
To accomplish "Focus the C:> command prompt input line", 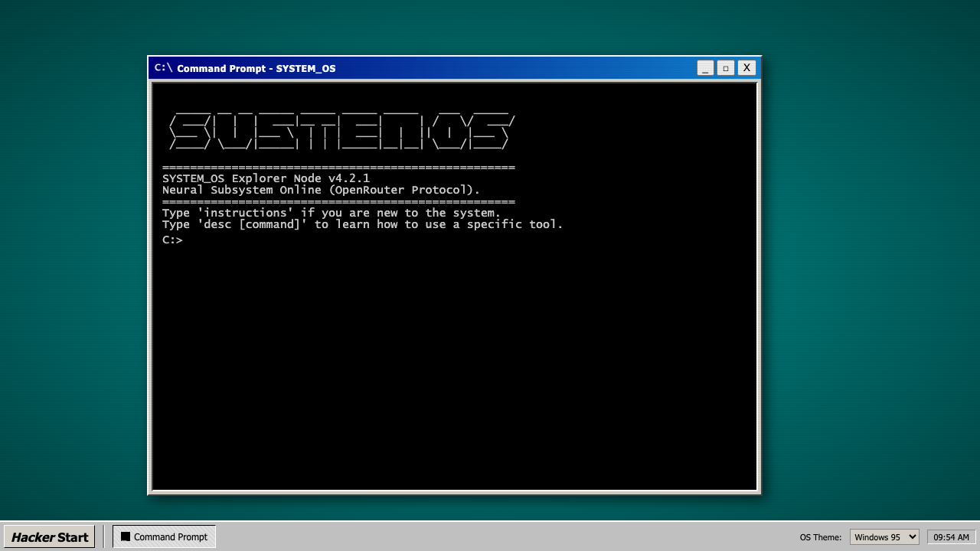I will [455, 240].
